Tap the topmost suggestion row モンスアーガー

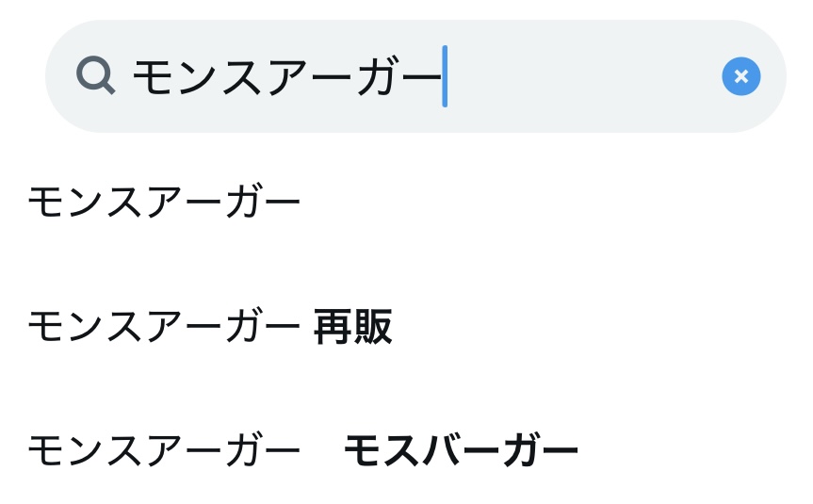(x=164, y=202)
